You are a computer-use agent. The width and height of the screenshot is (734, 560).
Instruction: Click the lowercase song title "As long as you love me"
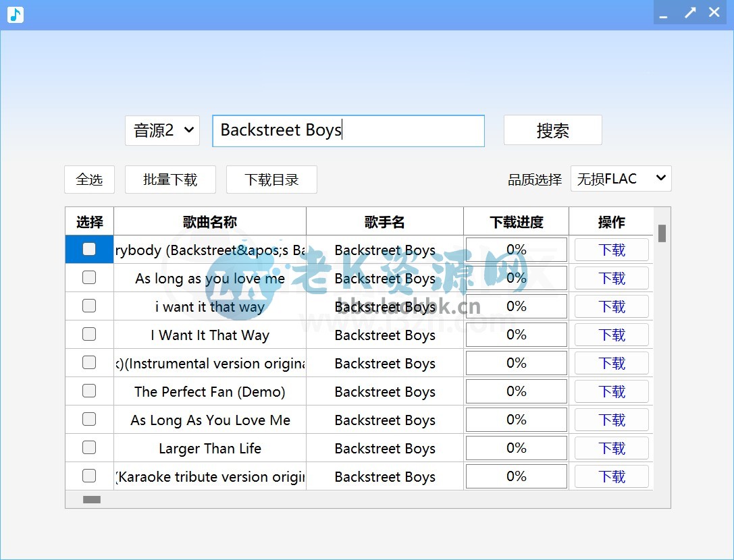pyautogui.click(x=210, y=279)
